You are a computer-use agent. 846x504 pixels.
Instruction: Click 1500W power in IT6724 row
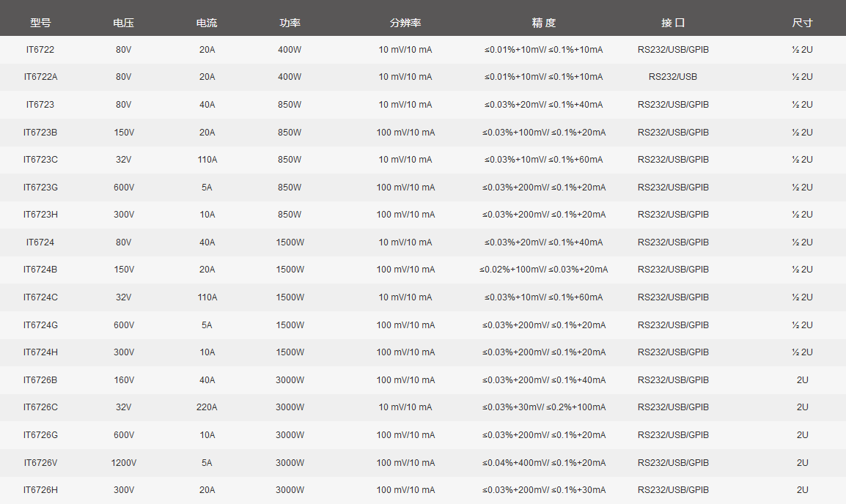[290, 242]
